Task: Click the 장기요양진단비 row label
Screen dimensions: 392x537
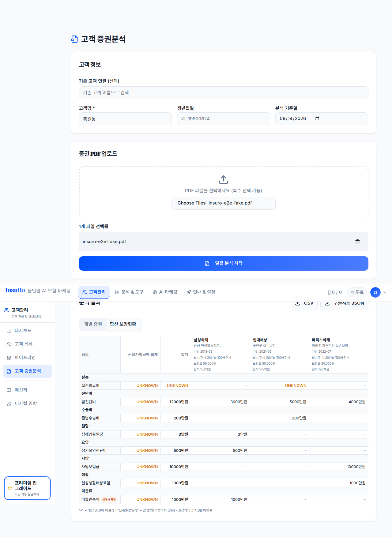Action: pyautogui.click(x=94, y=451)
